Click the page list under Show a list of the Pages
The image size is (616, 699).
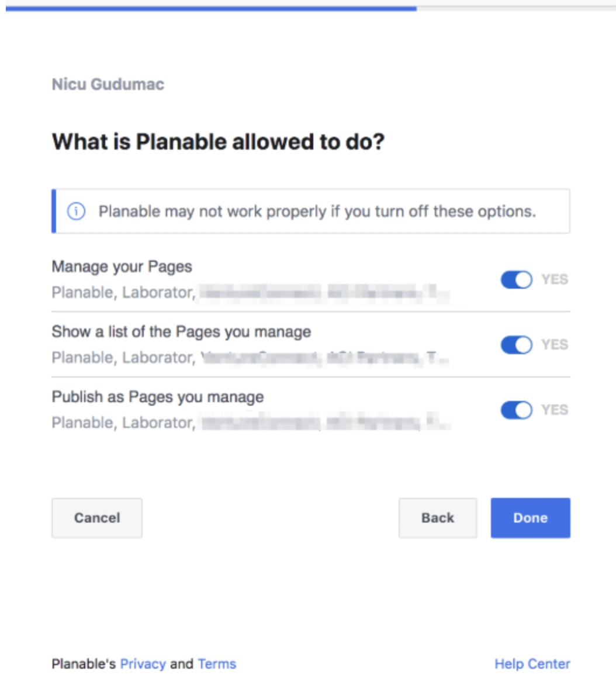[250, 357]
